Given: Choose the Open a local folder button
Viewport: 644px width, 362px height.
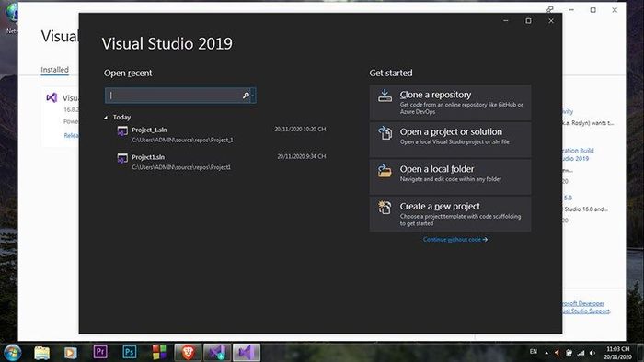Looking at the screenshot, I should coord(450,176).
